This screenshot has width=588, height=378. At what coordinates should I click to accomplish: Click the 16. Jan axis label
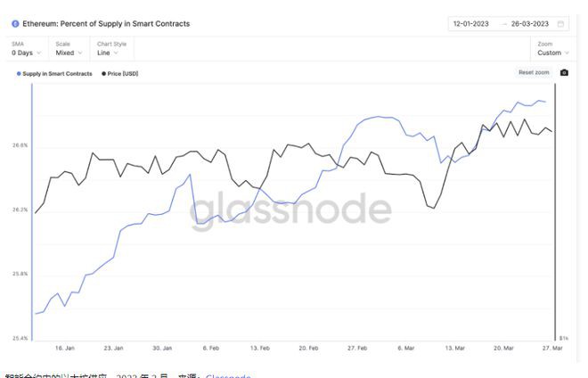pyautogui.click(x=64, y=349)
